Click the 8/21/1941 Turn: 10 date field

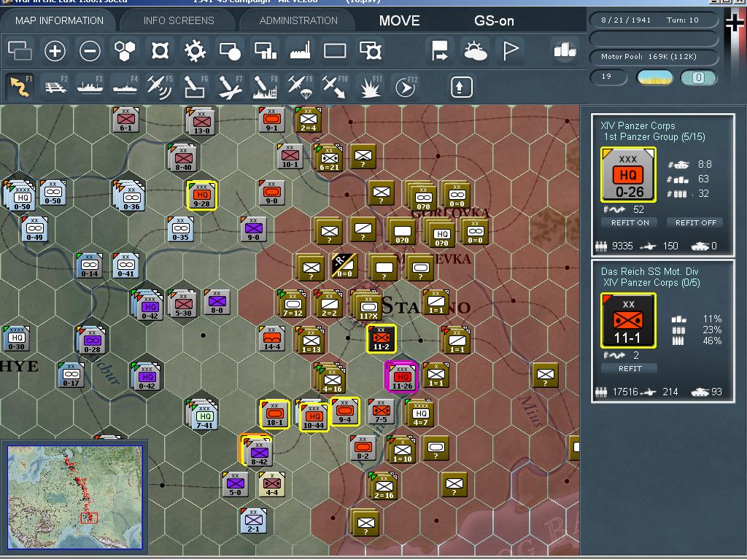(x=654, y=20)
